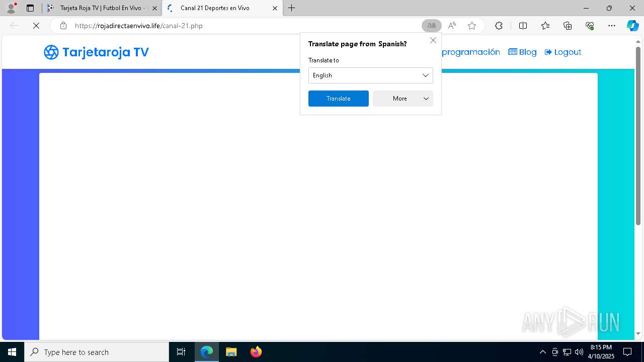Screen dimensions: 644x362
Task: Add this page to favorites star
Action: (472, 26)
